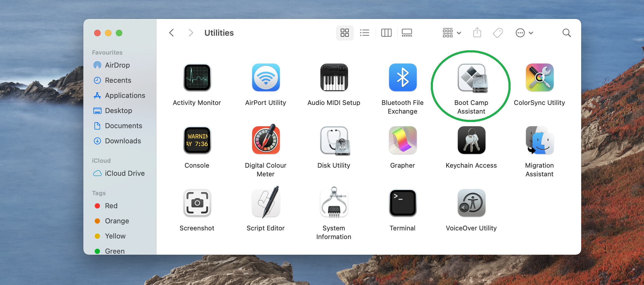Select Bluetooth File Exchange icon
The height and width of the screenshot is (285, 644).
coord(403,78)
